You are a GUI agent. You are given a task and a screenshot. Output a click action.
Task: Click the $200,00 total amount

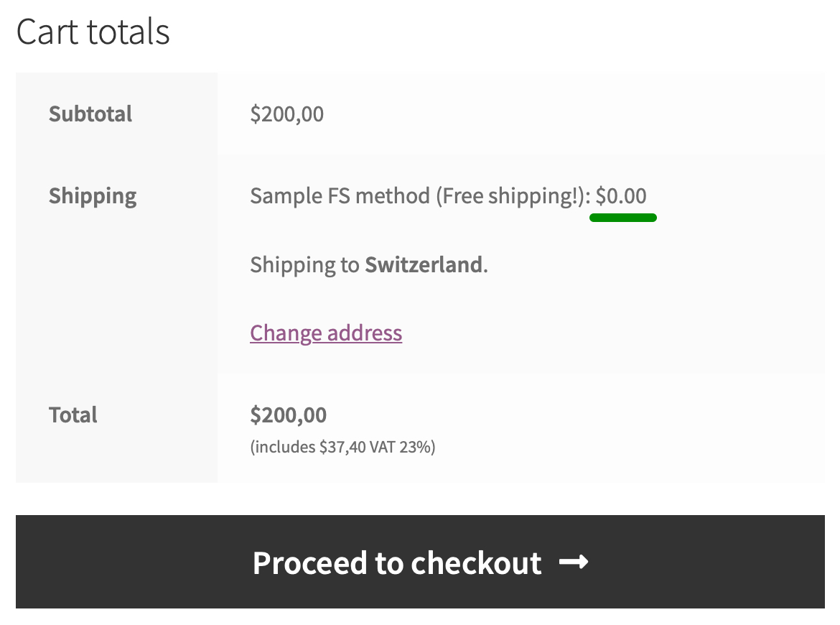tap(288, 415)
